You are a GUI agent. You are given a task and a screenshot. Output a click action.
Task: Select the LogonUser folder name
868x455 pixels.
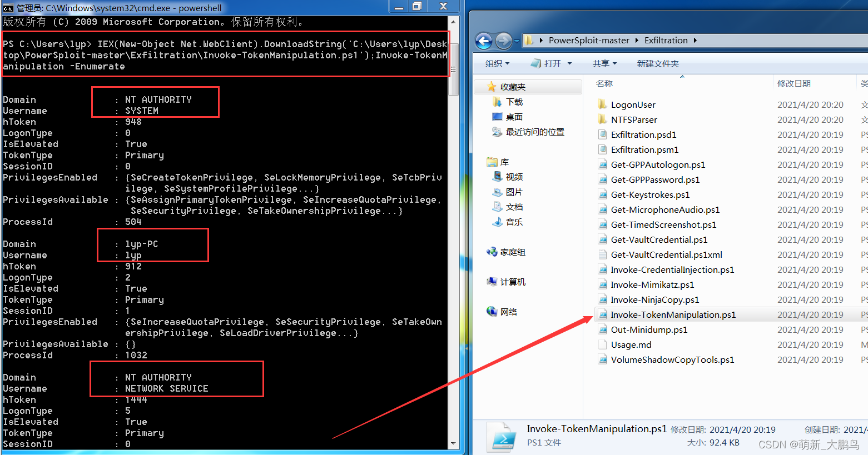[633, 104]
